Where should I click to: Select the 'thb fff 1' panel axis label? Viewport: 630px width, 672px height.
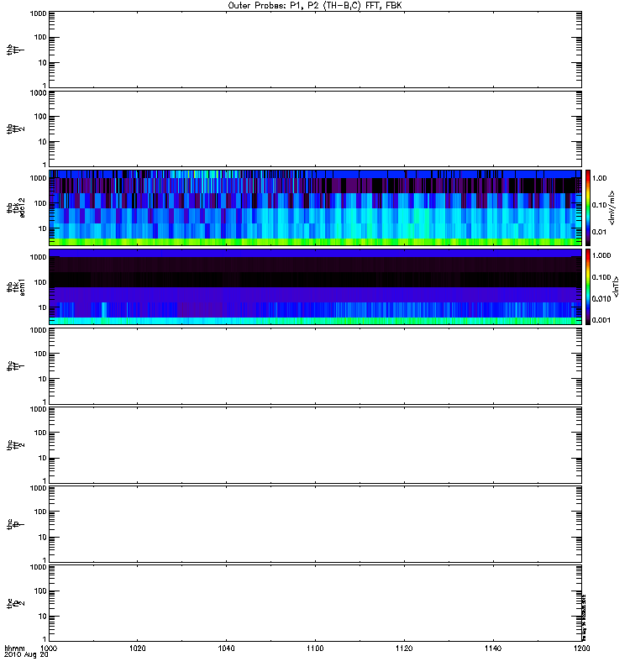15,50
